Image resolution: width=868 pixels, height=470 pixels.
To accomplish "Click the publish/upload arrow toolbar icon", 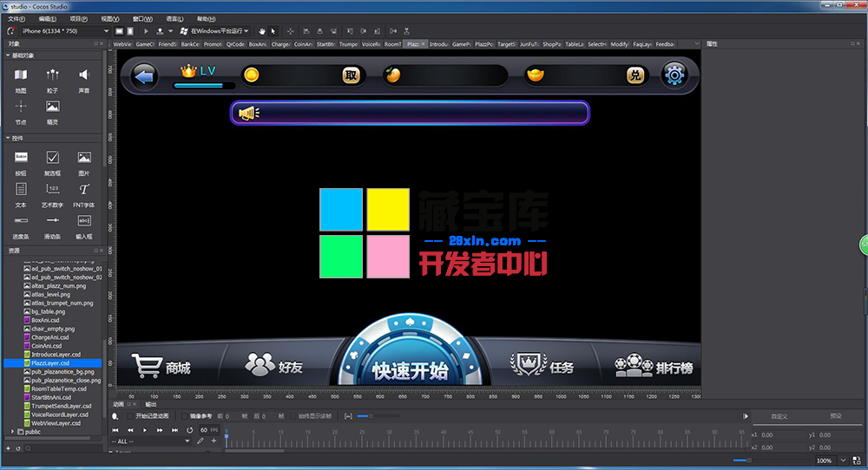I will 160,31.
